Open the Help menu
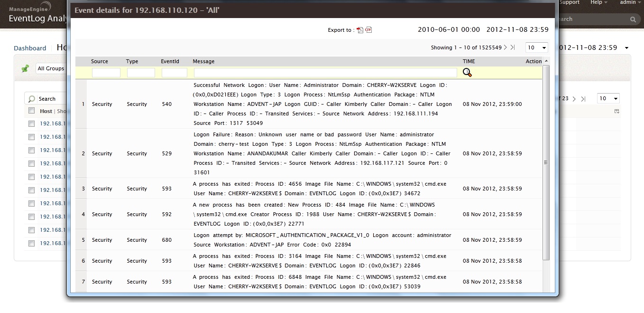 pos(598,2)
